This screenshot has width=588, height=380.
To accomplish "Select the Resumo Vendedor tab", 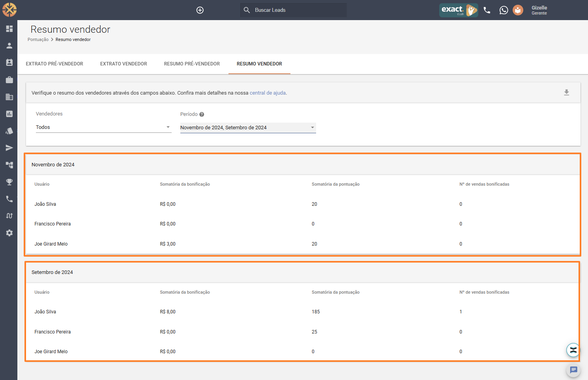I will 259,64.
